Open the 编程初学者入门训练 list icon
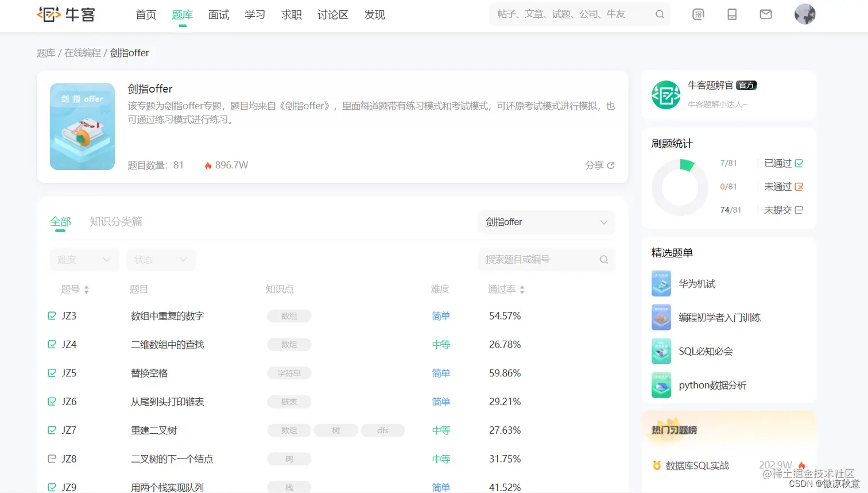Image resolution: width=868 pixels, height=493 pixels. pos(661,317)
